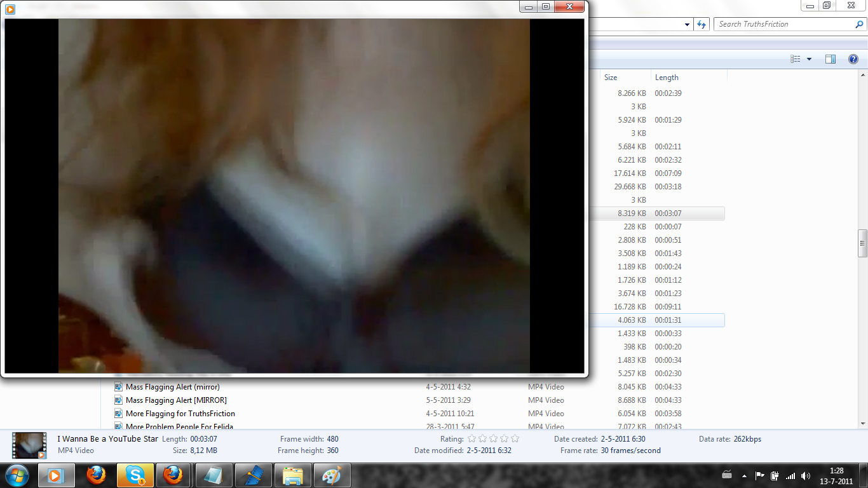Open Windows Explorer taskbar icon
The width and height of the screenshot is (868, 488).
coord(292,475)
